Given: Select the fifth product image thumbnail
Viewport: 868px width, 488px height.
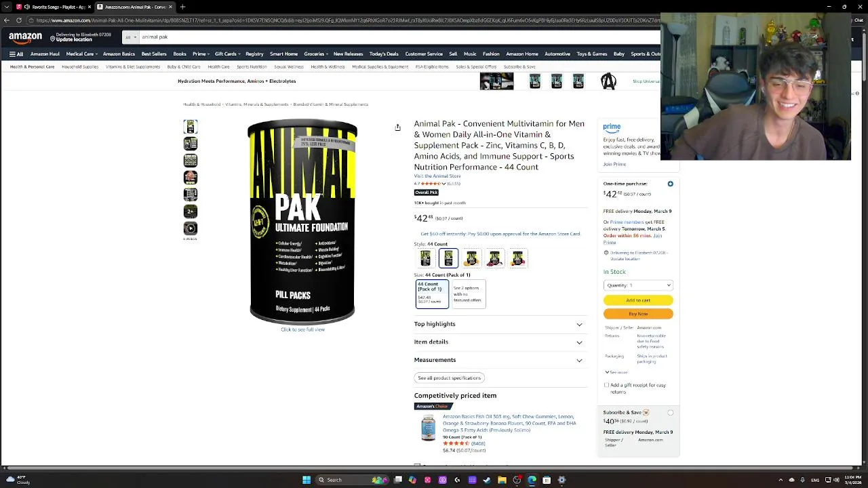Looking at the screenshot, I should tap(191, 195).
